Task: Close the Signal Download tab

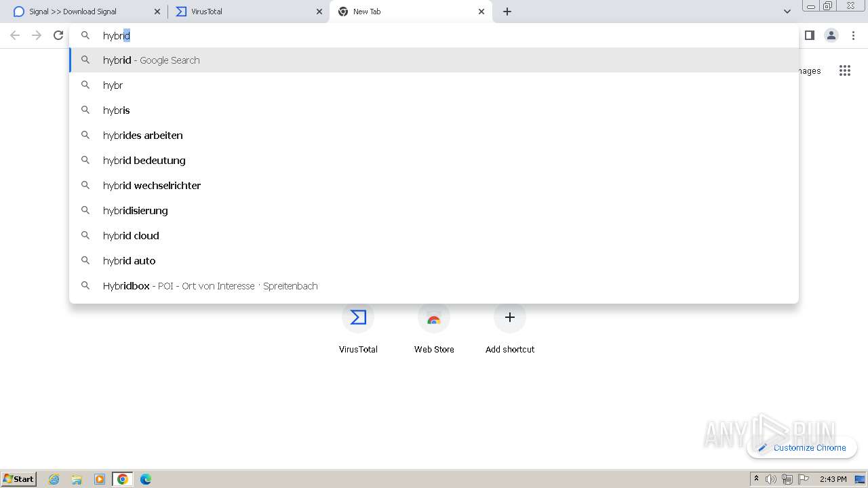Action: tap(157, 12)
